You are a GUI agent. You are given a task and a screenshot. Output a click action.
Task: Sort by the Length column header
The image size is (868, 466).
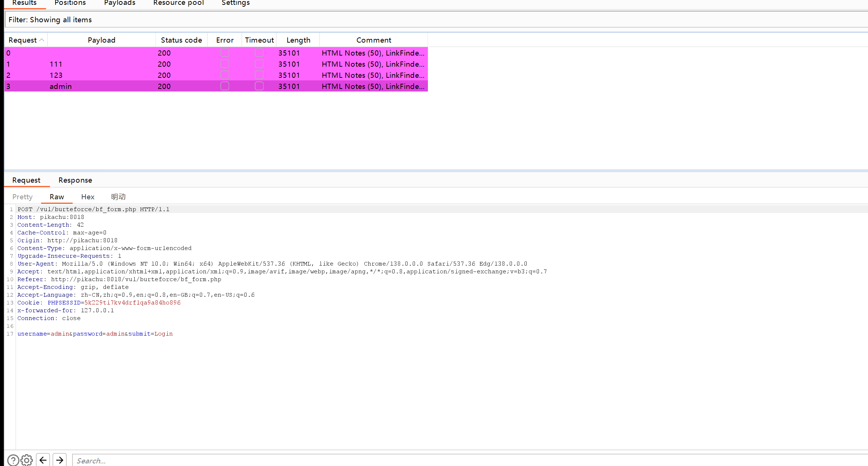[298, 40]
